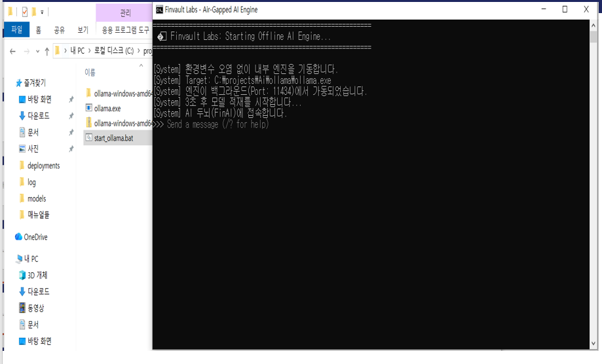This screenshot has height=364, width=602.
Task: Click the 관리 contextual tab header
Action: click(x=125, y=13)
